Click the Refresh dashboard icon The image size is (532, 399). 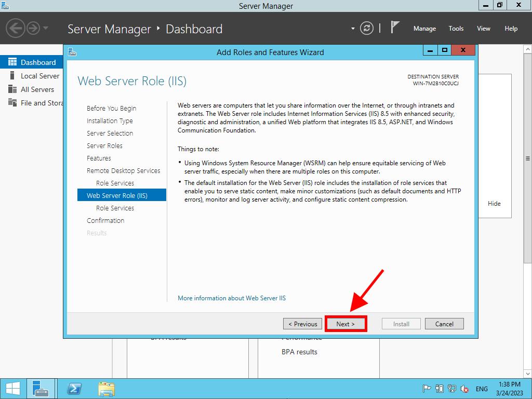click(x=366, y=28)
